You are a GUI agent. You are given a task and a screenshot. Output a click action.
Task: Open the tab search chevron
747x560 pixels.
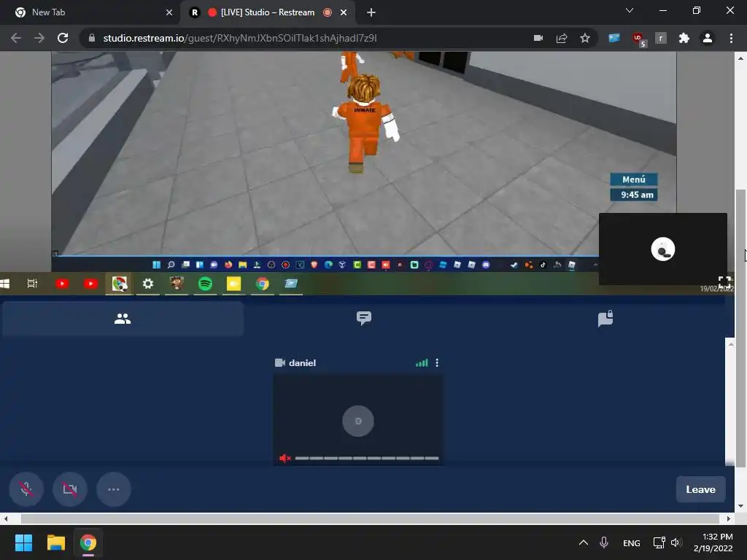[x=630, y=10]
